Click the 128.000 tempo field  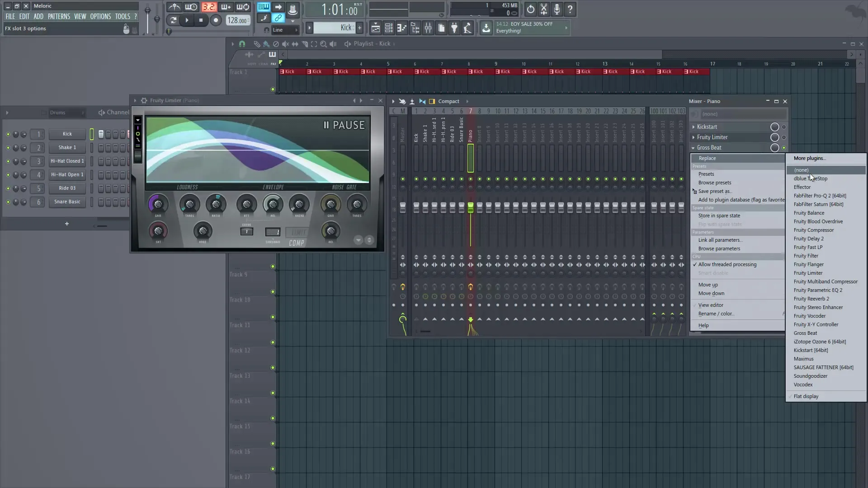click(237, 20)
